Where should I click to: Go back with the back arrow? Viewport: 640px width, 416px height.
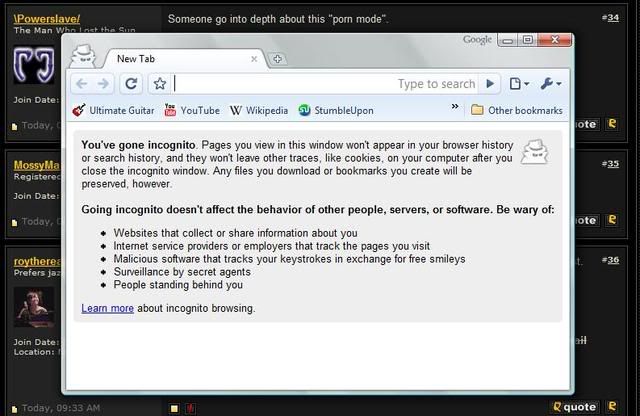(x=82, y=84)
